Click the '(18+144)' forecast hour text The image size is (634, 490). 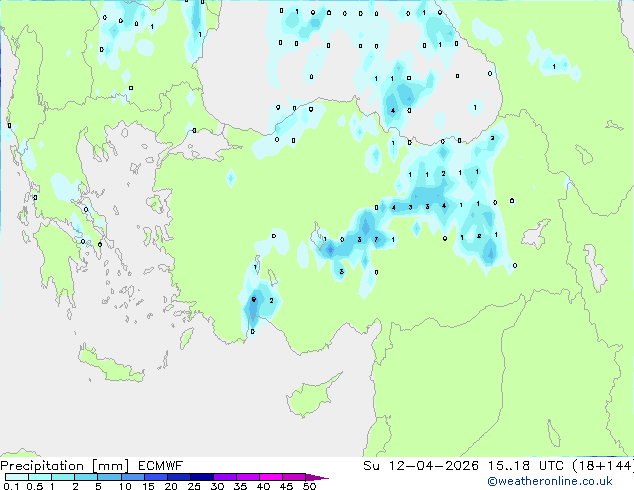(x=603, y=466)
